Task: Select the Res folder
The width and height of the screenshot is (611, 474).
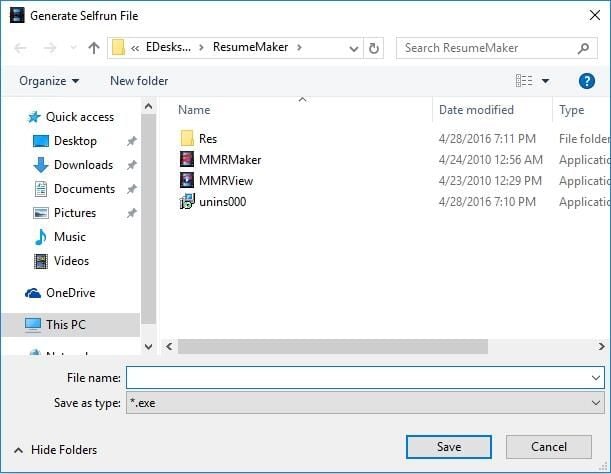Action: 208,139
